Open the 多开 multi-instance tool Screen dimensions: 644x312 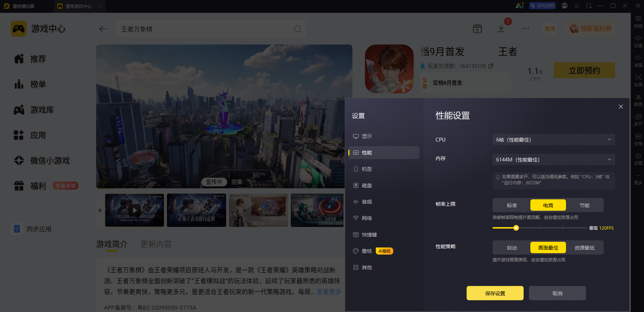638,119
